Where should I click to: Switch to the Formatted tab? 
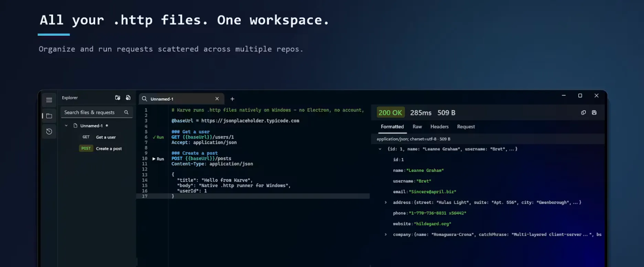point(392,127)
